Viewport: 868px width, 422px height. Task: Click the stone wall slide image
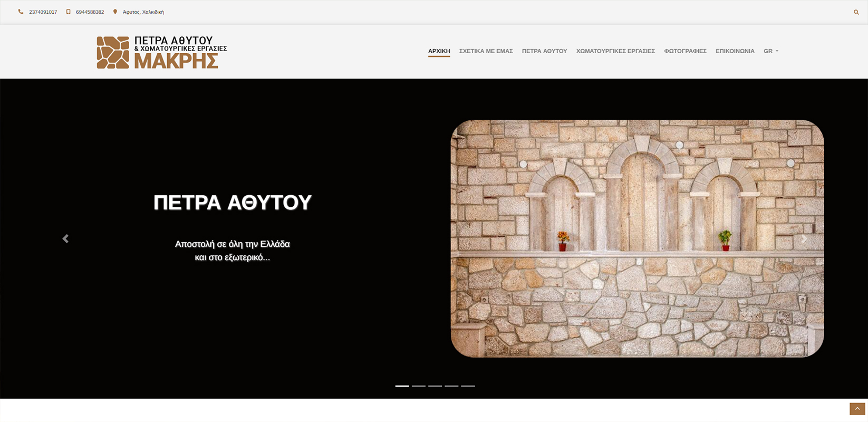click(637, 238)
